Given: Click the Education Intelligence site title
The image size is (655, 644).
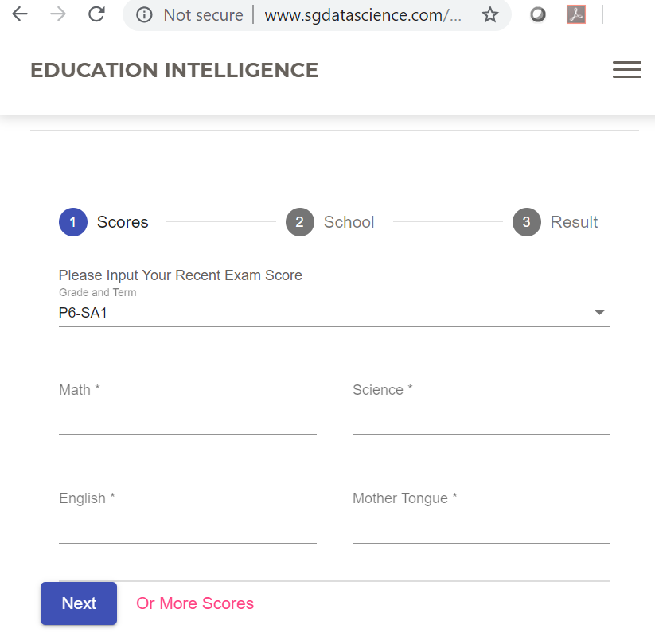Looking at the screenshot, I should pos(174,70).
